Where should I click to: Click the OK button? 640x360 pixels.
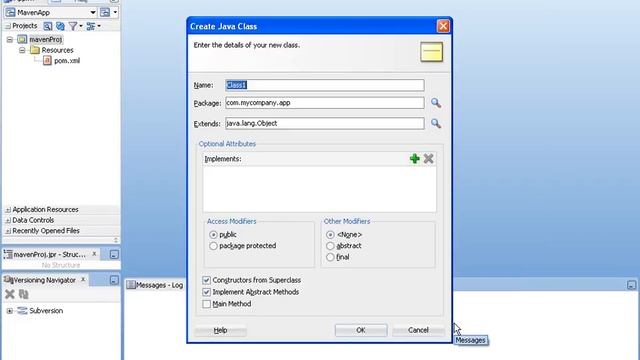pyautogui.click(x=361, y=330)
